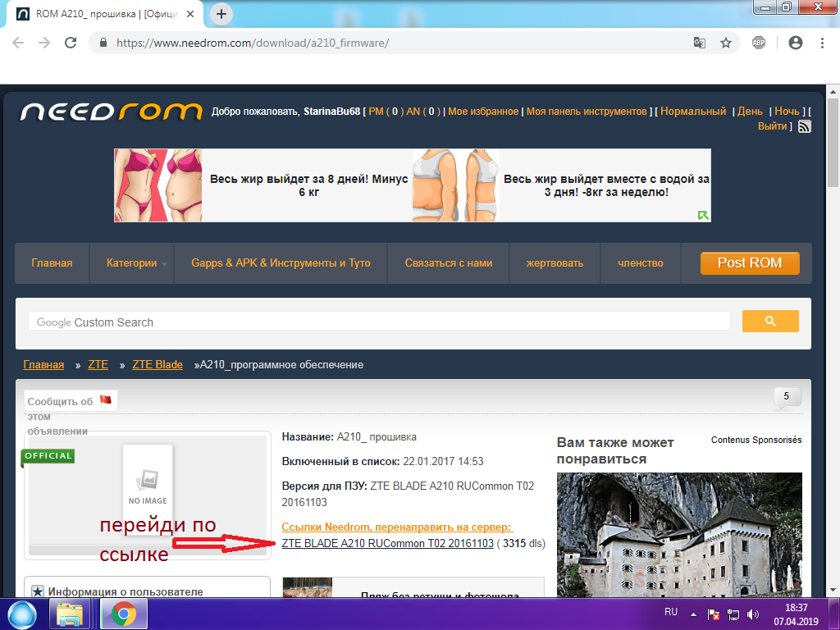Open the Главная navigation menu item
840x630 pixels.
[52, 263]
